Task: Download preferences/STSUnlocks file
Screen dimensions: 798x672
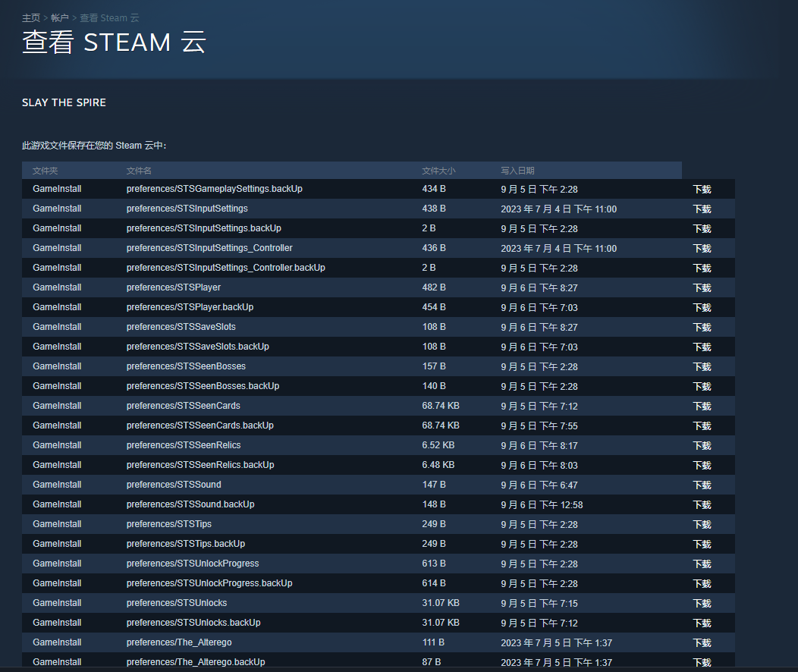Action: pyautogui.click(x=702, y=604)
